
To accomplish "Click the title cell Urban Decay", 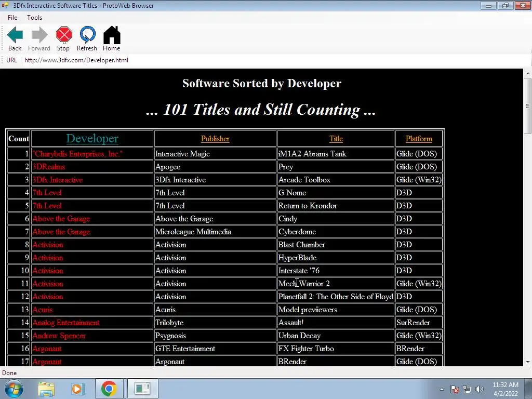I will [x=336, y=336].
